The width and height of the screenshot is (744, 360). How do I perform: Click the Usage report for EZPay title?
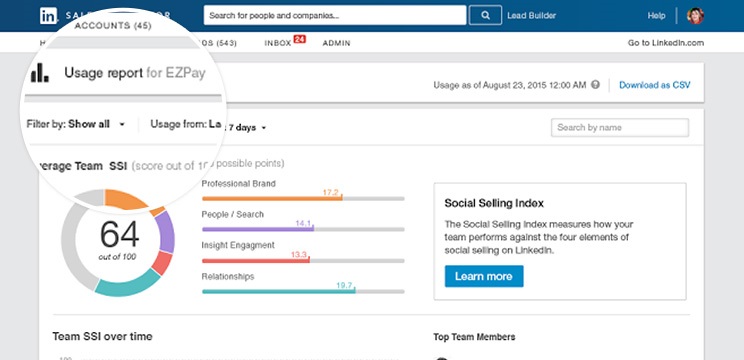135,73
